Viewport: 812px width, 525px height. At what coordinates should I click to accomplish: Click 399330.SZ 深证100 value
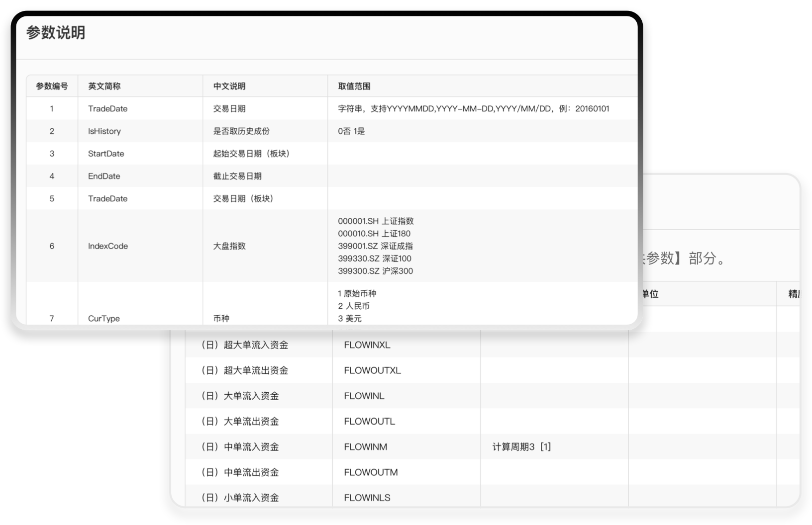click(x=375, y=259)
